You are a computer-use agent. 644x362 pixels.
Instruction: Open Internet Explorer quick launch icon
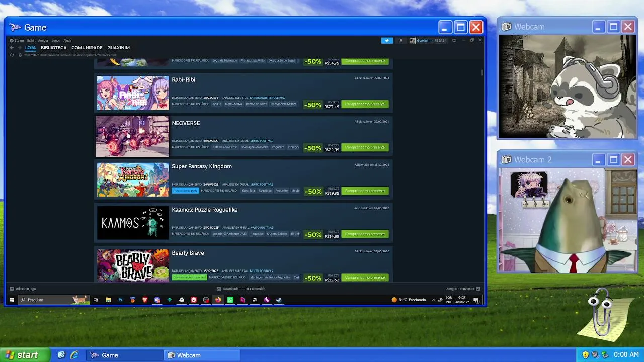(x=74, y=355)
